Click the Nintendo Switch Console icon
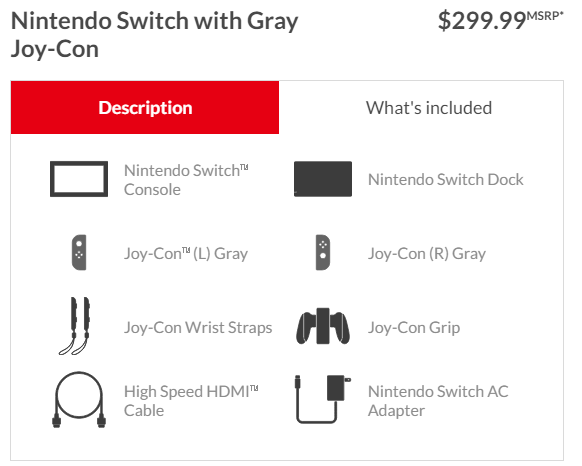 [x=79, y=179]
